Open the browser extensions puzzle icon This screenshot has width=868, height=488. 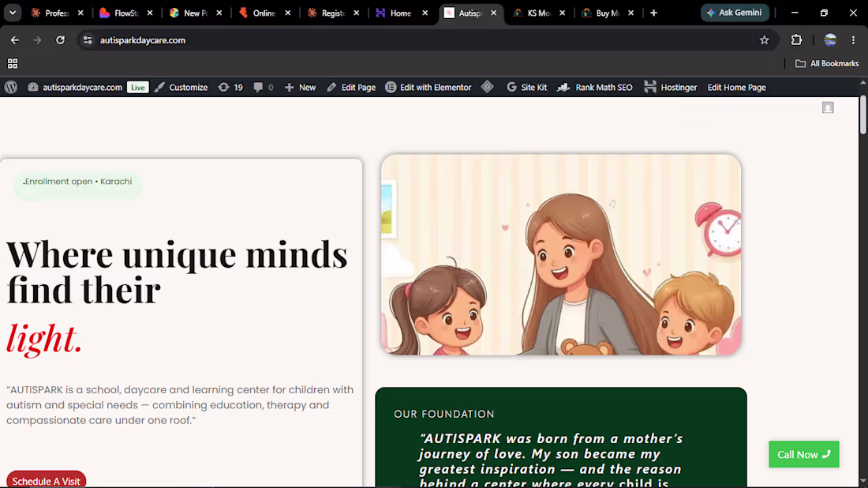796,40
